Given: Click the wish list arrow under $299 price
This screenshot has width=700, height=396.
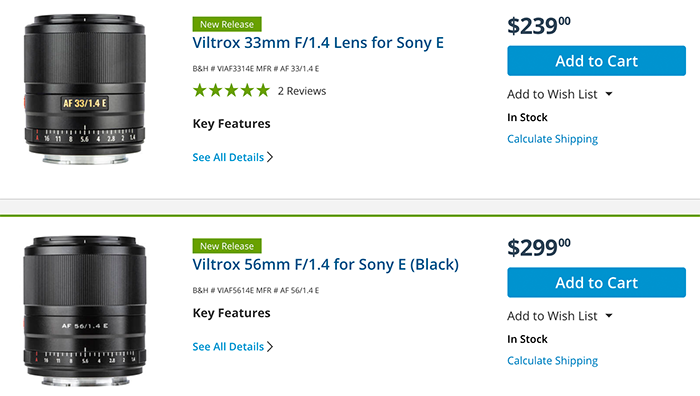Looking at the screenshot, I should (x=609, y=316).
